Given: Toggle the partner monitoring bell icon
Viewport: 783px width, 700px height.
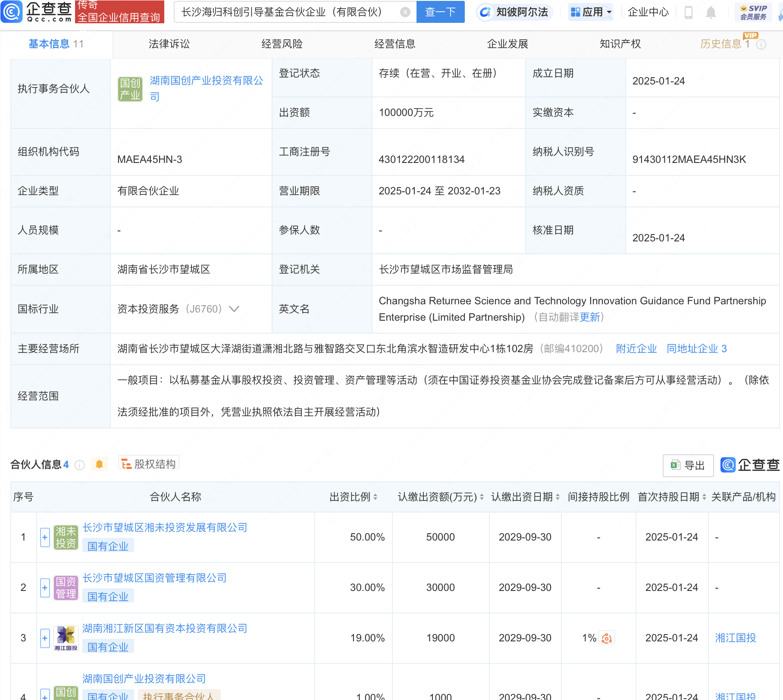Looking at the screenshot, I should pyautogui.click(x=99, y=464).
